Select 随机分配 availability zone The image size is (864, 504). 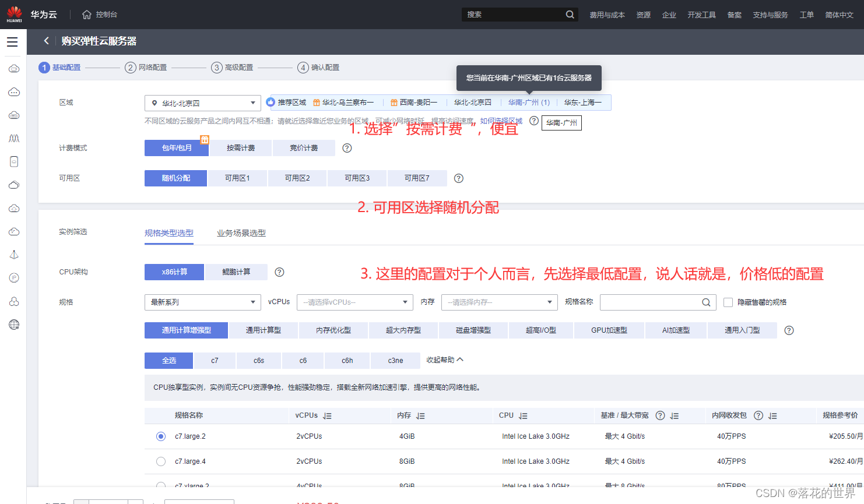point(175,178)
